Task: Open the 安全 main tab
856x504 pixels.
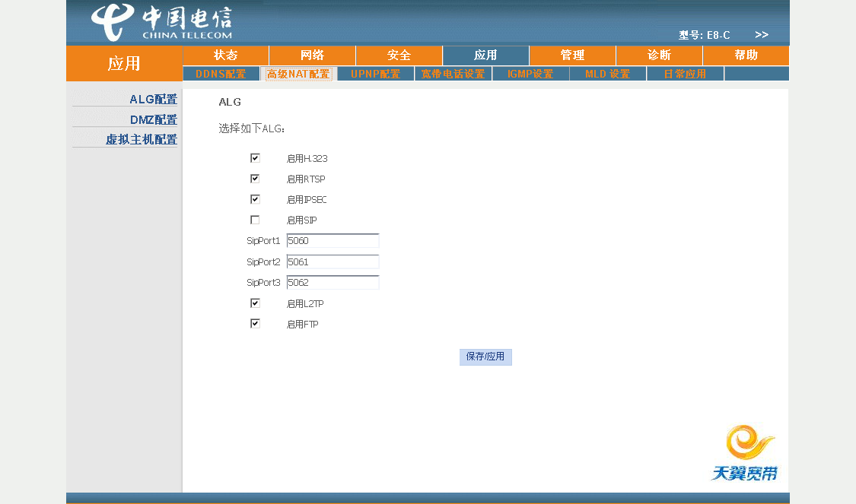Action: pos(399,55)
